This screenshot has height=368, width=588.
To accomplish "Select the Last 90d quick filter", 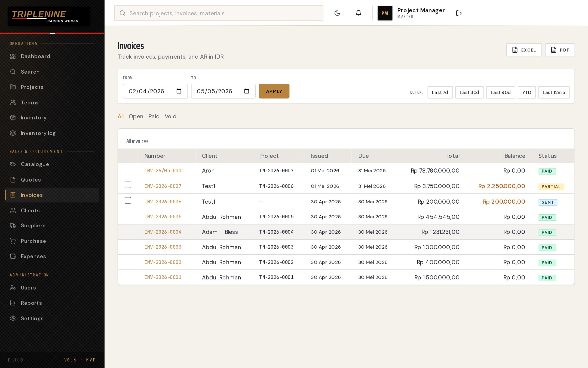I will [501, 92].
